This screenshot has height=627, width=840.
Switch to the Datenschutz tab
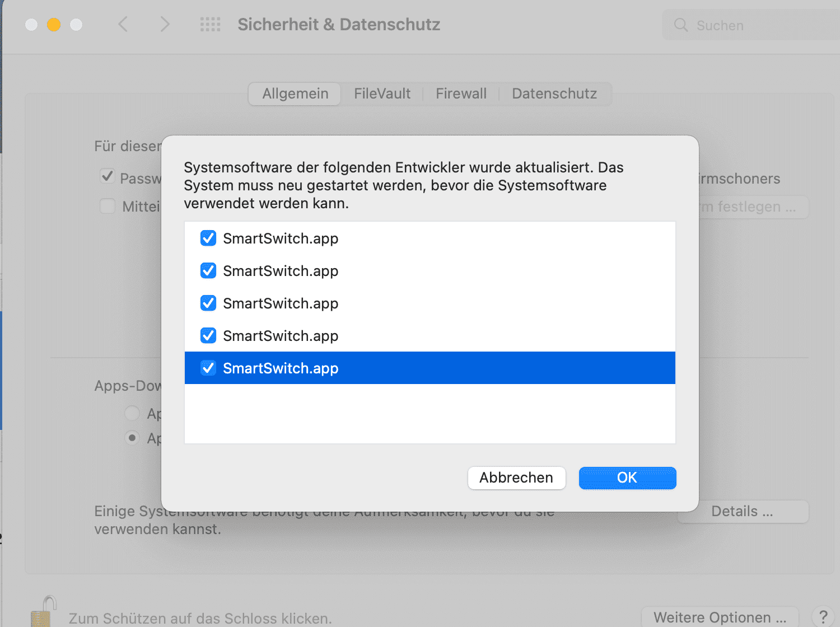click(554, 93)
